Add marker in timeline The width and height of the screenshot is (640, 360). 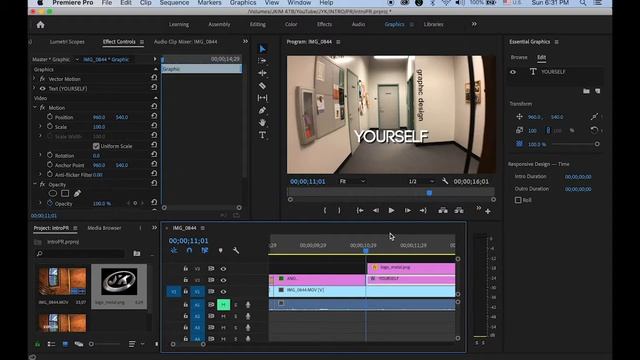tap(220, 250)
